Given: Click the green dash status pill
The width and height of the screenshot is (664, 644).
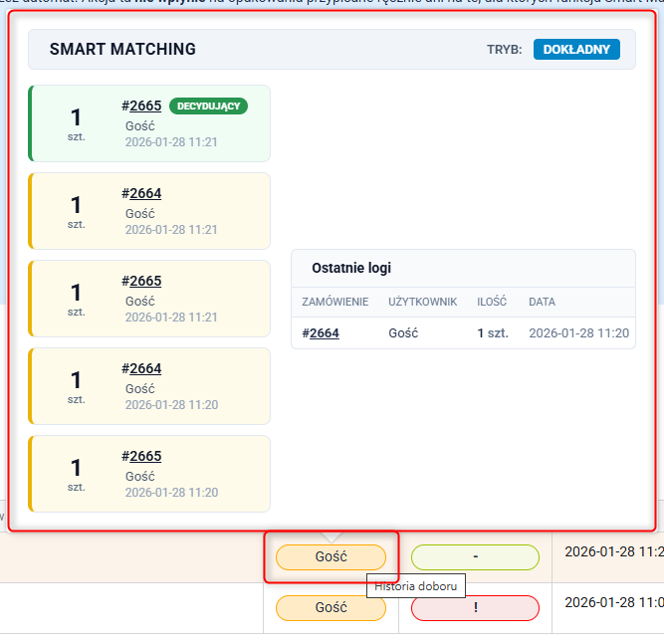Looking at the screenshot, I should pos(475,557).
